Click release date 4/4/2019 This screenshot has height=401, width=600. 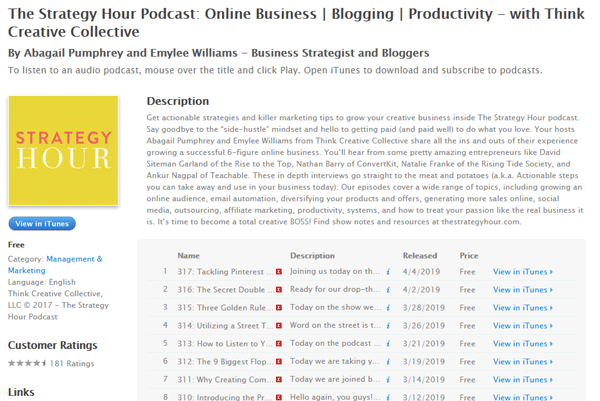click(x=421, y=272)
